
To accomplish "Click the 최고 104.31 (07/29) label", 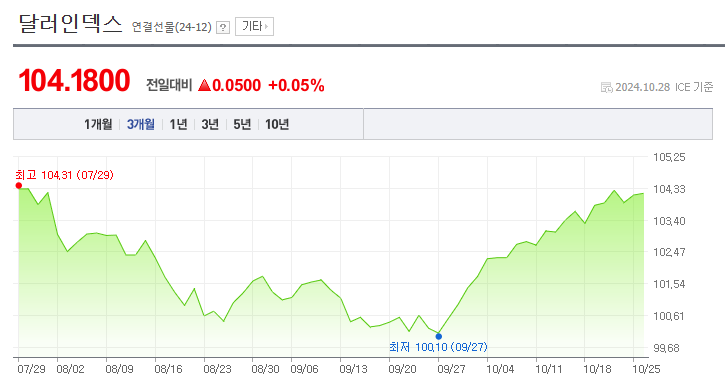I will 64,175.
